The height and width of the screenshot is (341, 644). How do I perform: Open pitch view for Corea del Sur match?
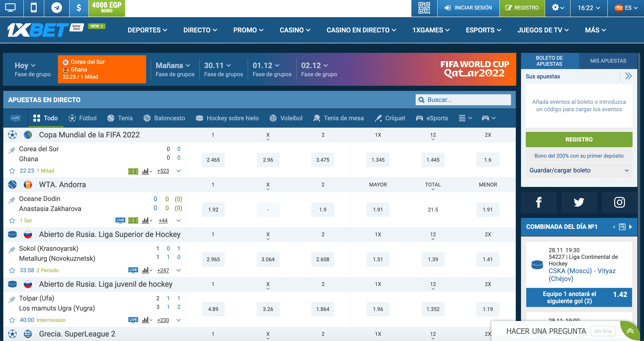point(133,171)
